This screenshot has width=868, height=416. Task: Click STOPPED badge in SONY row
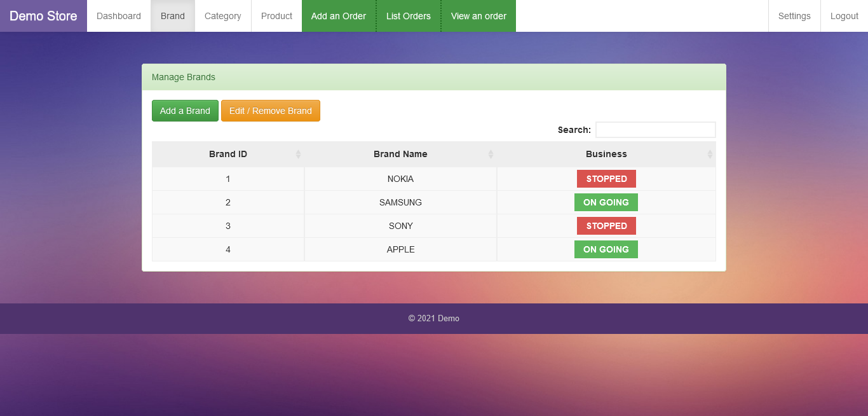point(606,226)
